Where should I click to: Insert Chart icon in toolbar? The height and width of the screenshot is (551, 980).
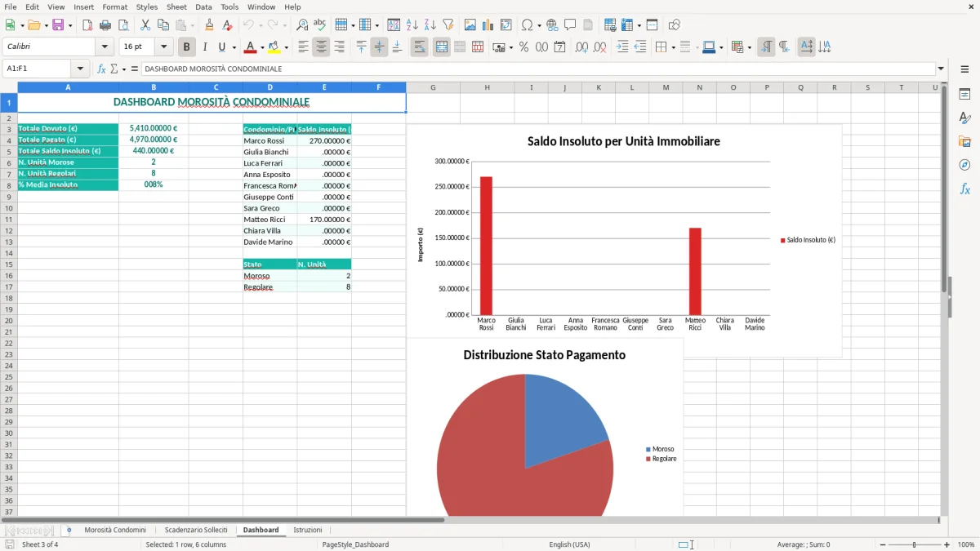tap(488, 25)
